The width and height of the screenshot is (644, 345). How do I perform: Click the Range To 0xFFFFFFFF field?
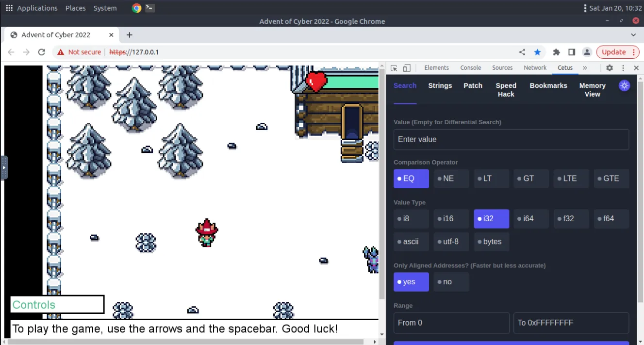coord(571,323)
